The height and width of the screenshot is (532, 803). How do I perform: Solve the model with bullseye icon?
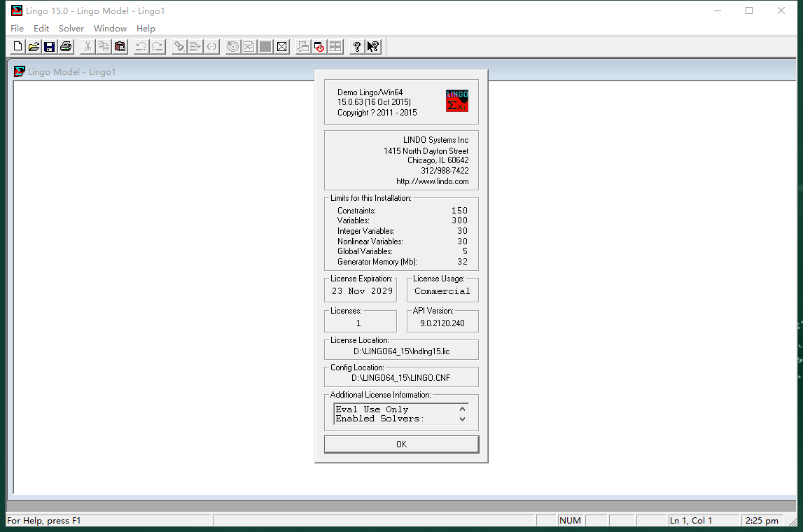pyautogui.click(x=233, y=47)
